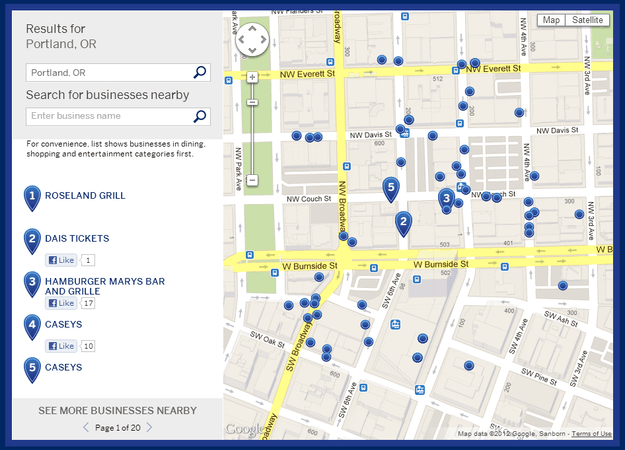Focus the Enter business name input
The width and height of the screenshot is (625, 450).
118,116
